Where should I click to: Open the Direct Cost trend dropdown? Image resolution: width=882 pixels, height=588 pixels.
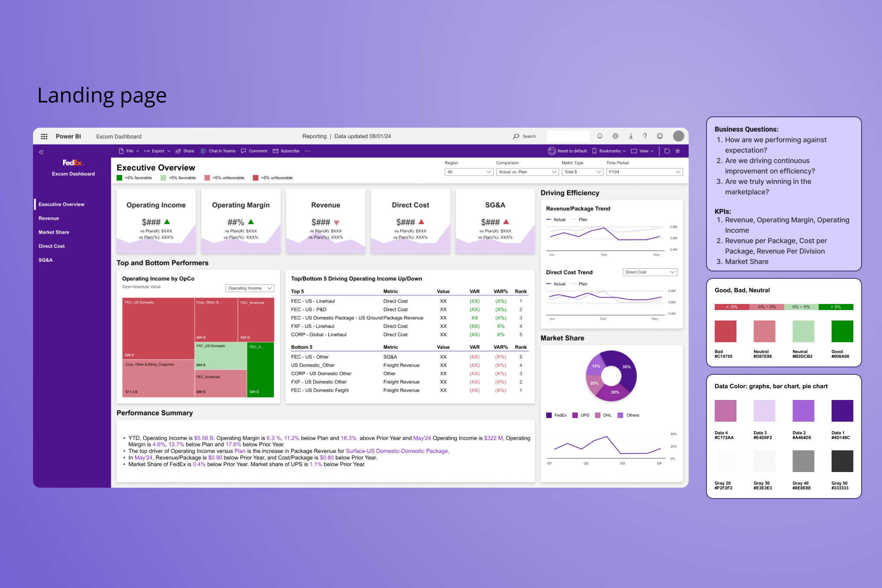coord(650,272)
